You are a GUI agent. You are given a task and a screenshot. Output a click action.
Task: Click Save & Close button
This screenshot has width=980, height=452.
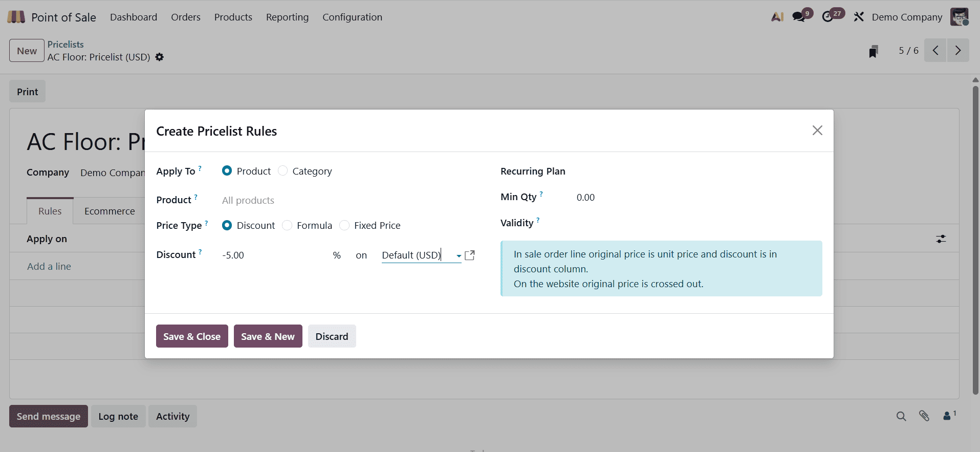192,336
